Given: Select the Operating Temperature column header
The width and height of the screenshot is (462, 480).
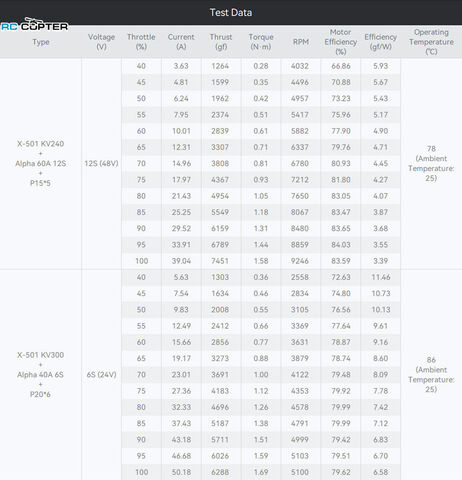Looking at the screenshot, I should pos(431,42).
